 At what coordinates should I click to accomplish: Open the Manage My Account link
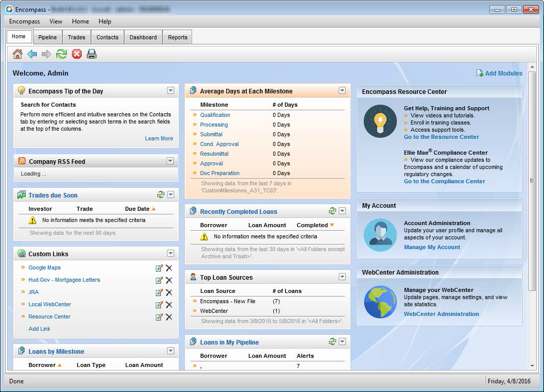[432, 247]
